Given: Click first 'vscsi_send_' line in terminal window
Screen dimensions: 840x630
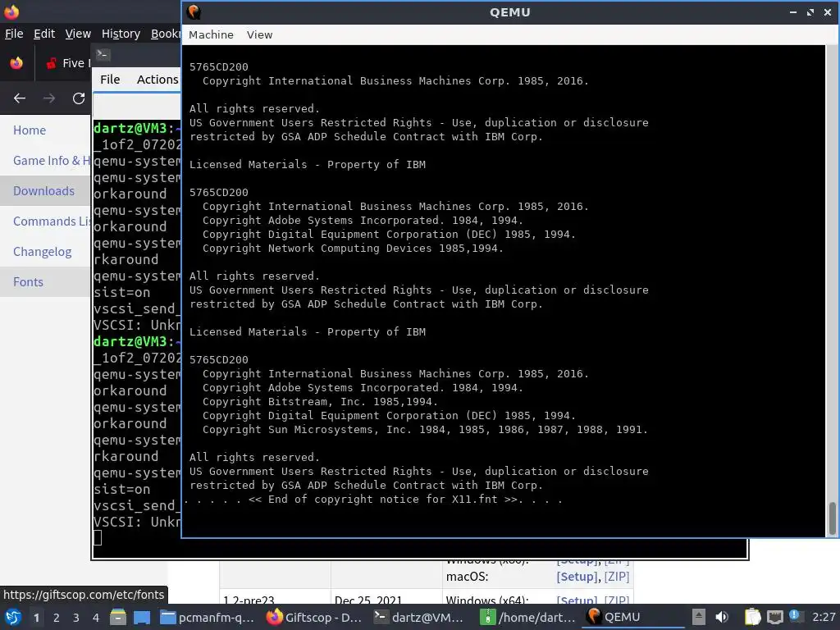Looking at the screenshot, I should pos(137,309).
